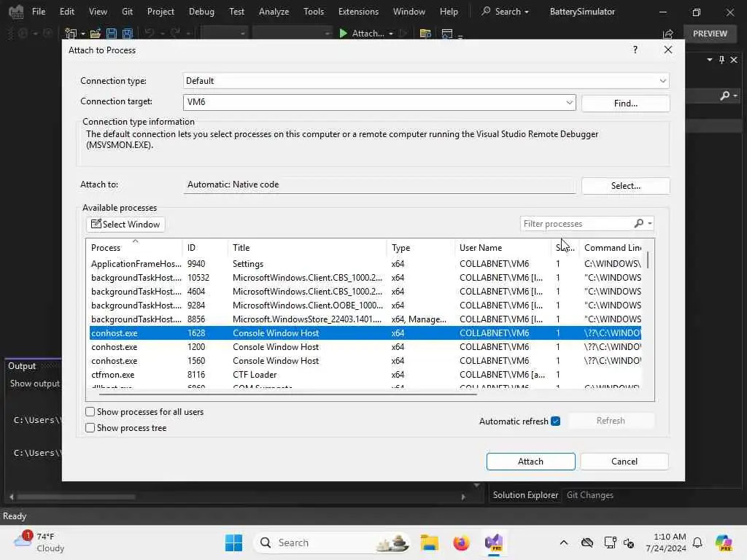
Task: Click the window layout toolbar icon
Action: pos(447,34)
